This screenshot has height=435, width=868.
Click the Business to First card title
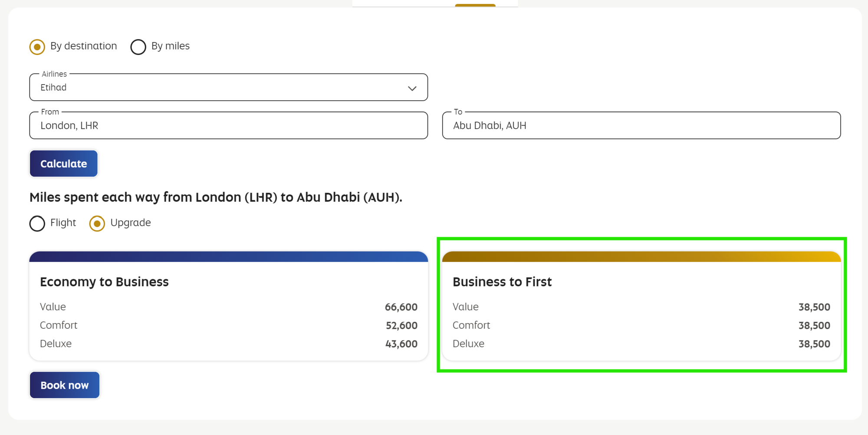[502, 282]
